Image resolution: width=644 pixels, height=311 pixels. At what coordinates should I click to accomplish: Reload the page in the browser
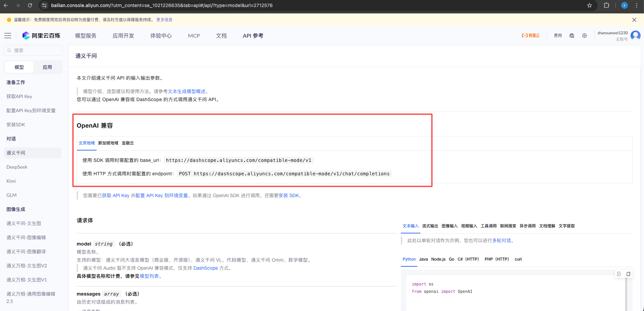[30, 5]
